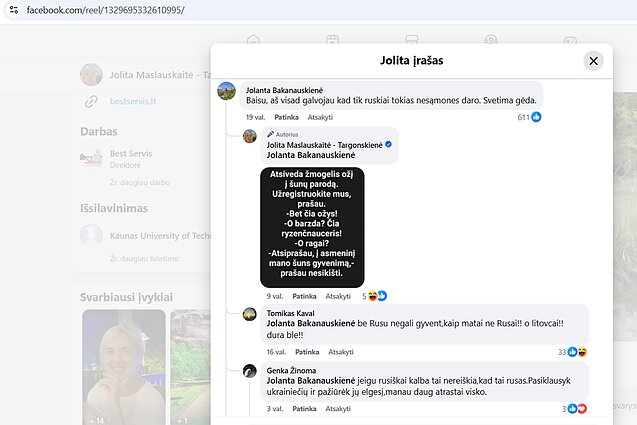Open Best Servis workplace entry
The width and height of the screenshot is (637, 425).
(131, 154)
